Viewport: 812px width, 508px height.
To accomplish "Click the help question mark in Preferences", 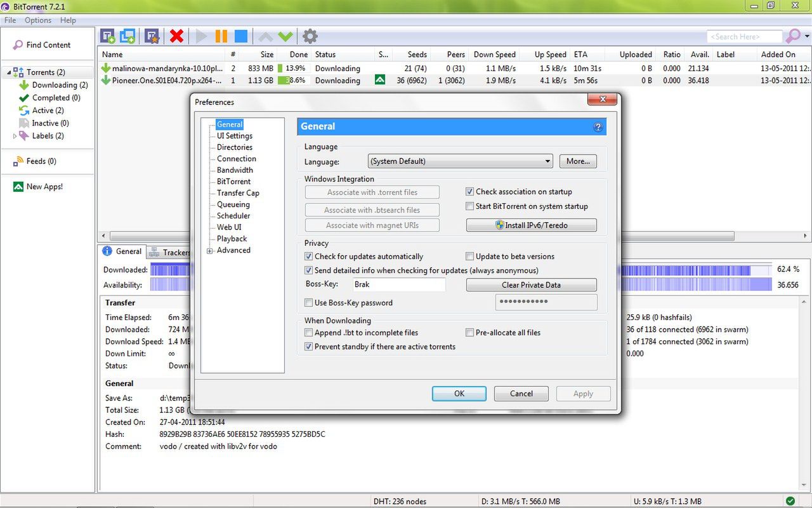I will point(598,127).
